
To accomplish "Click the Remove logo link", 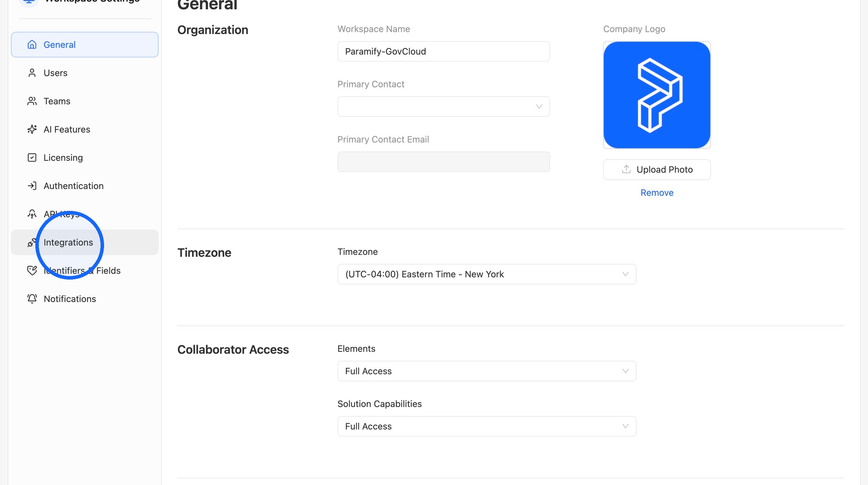I will 657,193.
